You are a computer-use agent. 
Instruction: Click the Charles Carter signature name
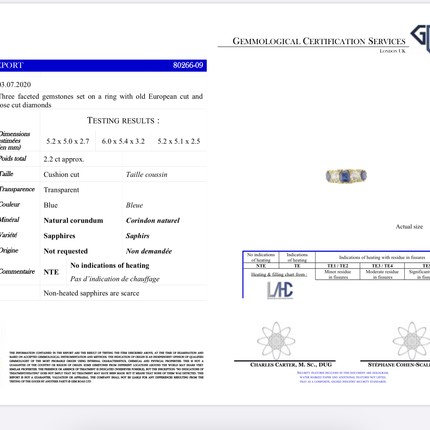click(x=291, y=365)
